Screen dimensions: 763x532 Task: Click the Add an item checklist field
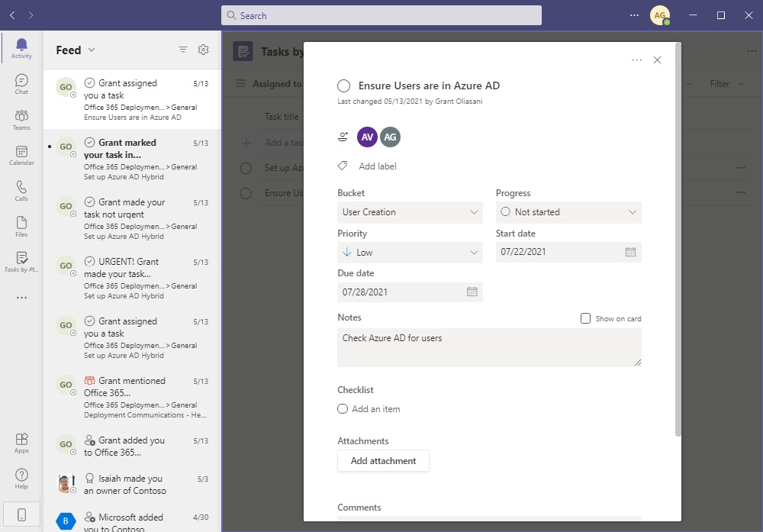coord(375,409)
